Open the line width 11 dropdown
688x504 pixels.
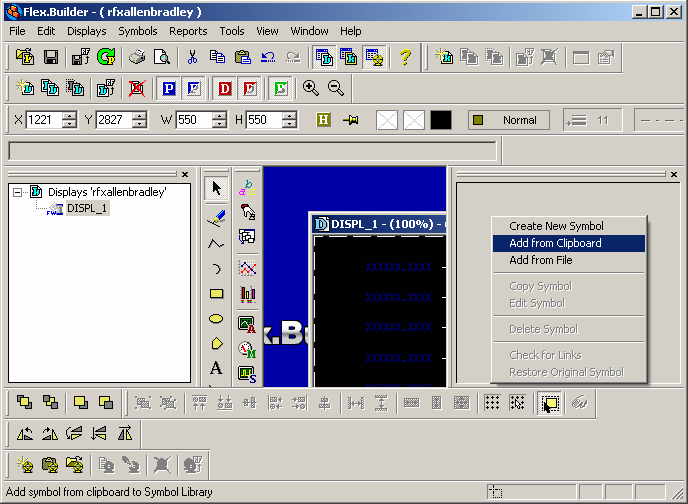593,120
